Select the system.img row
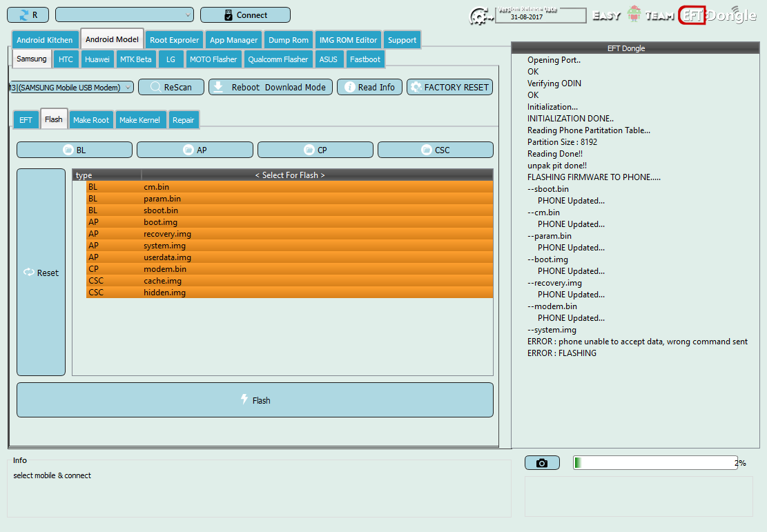This screenshot has height=532, width=767. tap(289, 246)
